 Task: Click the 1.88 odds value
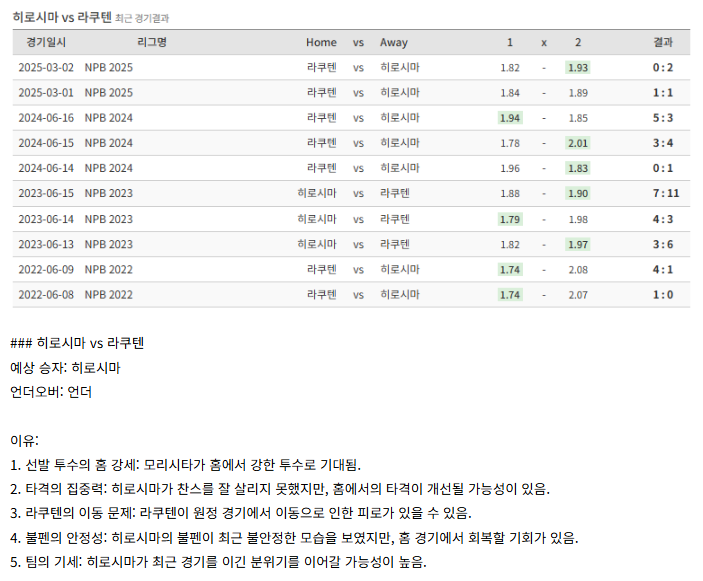coord(510,193)
